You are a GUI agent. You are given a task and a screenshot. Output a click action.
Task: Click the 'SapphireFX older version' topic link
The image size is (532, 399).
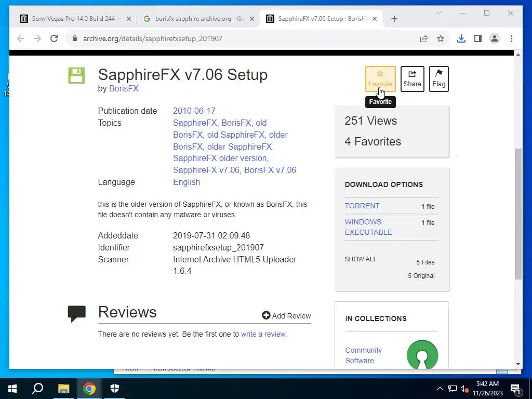pos(220,158)
